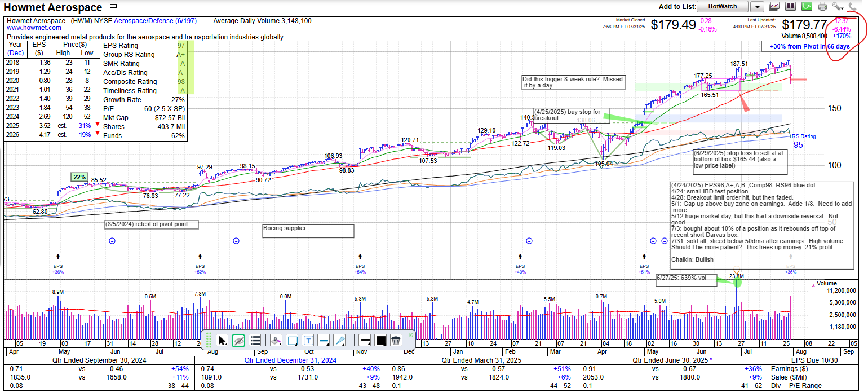Click the Funds 62% value
The width and height of the screenshot is (868, 392).
point(178,135)
